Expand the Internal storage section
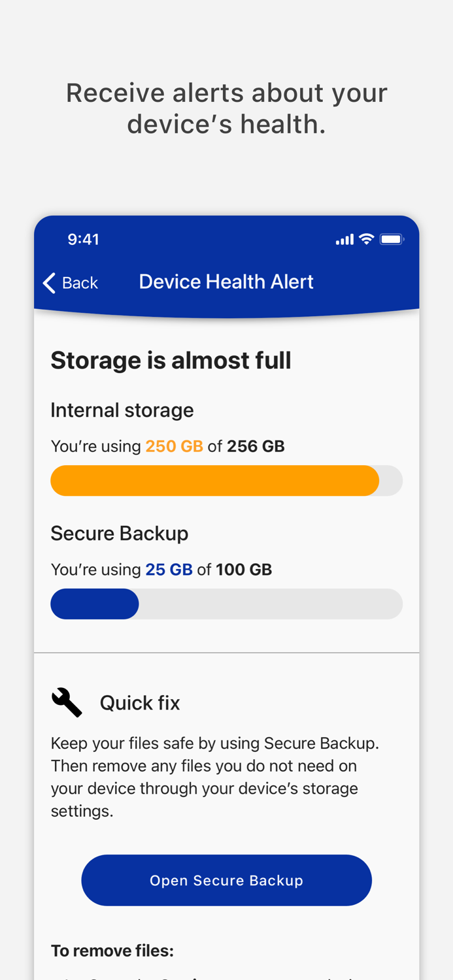 (122, 410)
